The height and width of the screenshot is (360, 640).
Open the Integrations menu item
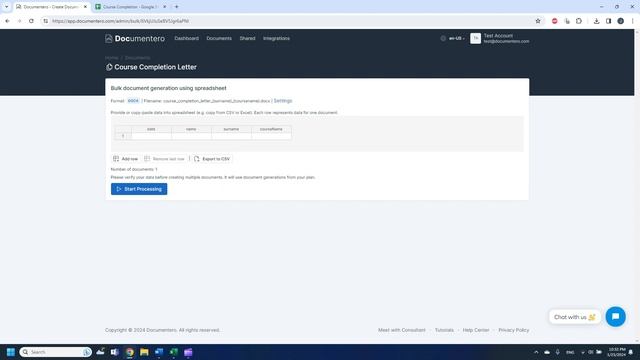tap(276, 38)
